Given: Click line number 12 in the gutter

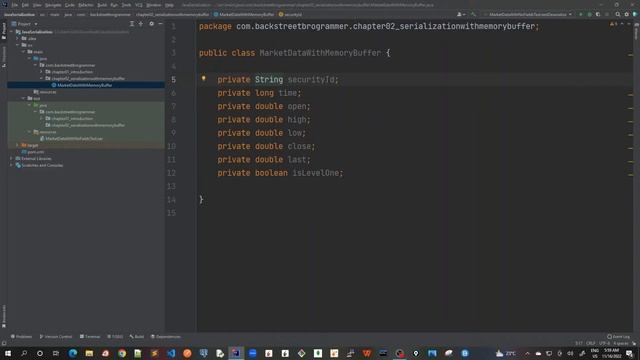Looking at the screenshot, I should (x=172, y=173).
